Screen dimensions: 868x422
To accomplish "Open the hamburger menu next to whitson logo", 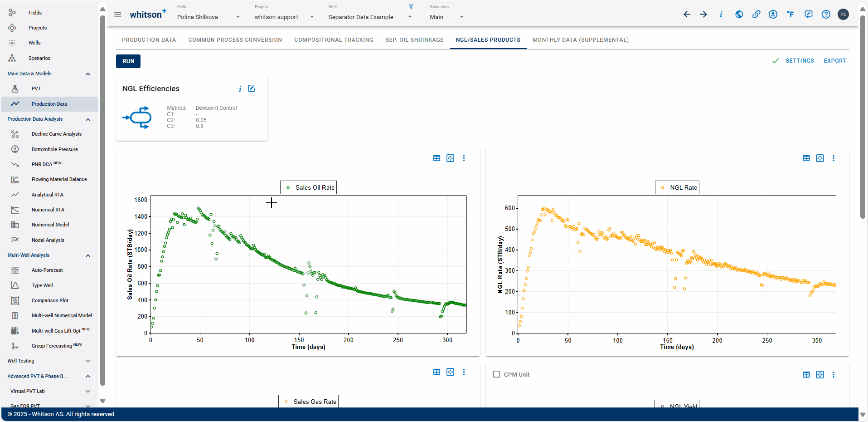I will tap(118, 15).
